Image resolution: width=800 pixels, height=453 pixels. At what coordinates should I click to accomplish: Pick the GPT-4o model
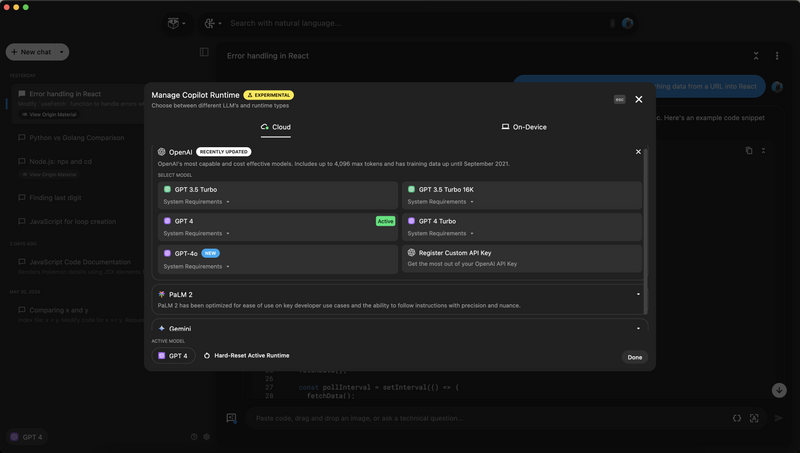coord(186,253)
